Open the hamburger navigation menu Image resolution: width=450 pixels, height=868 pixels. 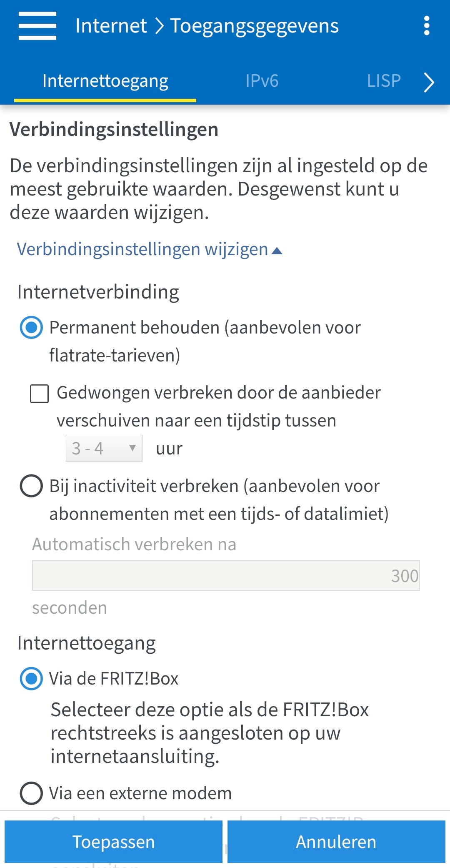pos(37,26)
